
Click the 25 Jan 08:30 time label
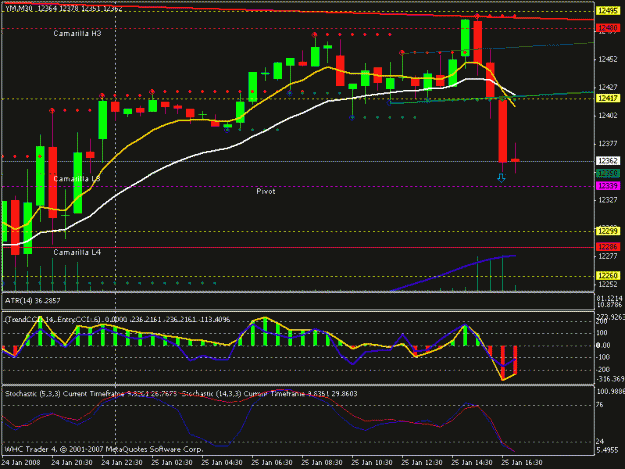(322, 463)
